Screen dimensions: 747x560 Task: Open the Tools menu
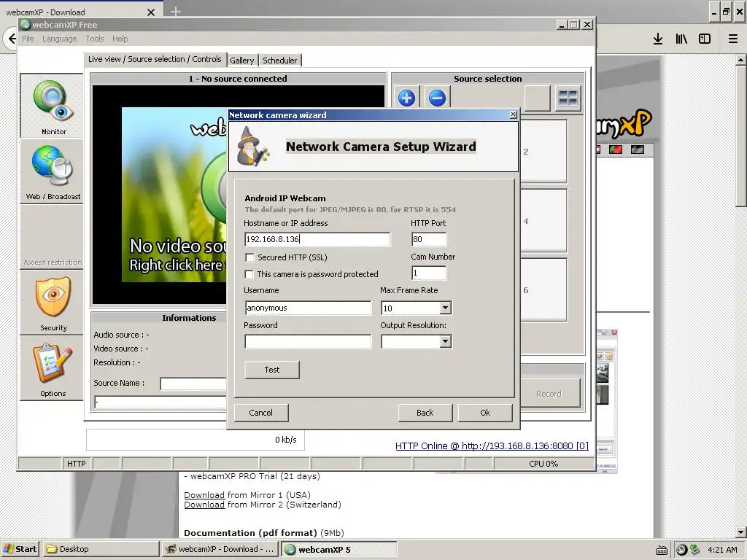pos(94,39)
